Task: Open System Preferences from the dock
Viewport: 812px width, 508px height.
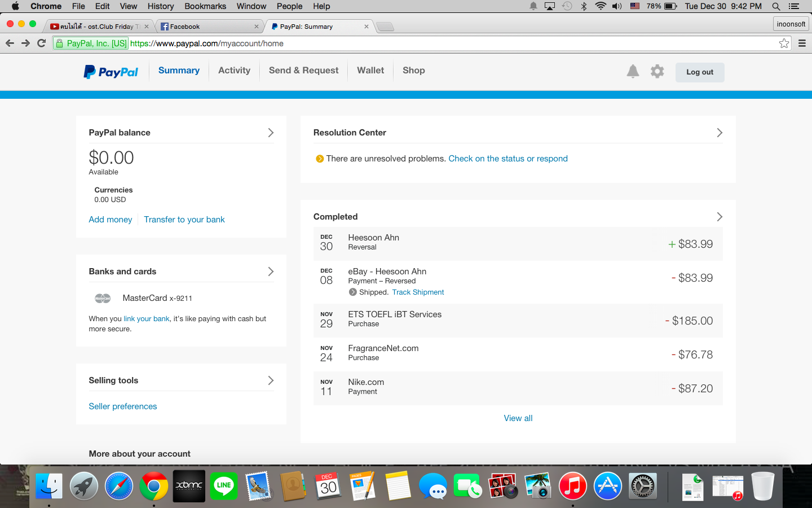Action: 642,486
